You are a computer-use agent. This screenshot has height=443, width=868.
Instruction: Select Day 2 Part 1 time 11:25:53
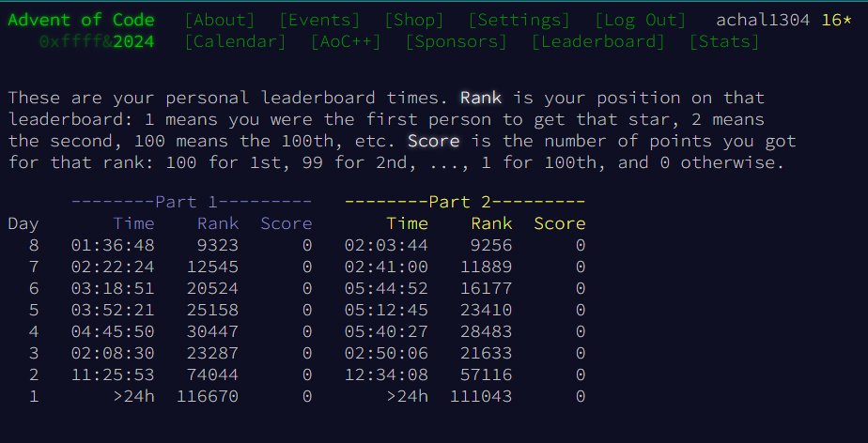113,374
